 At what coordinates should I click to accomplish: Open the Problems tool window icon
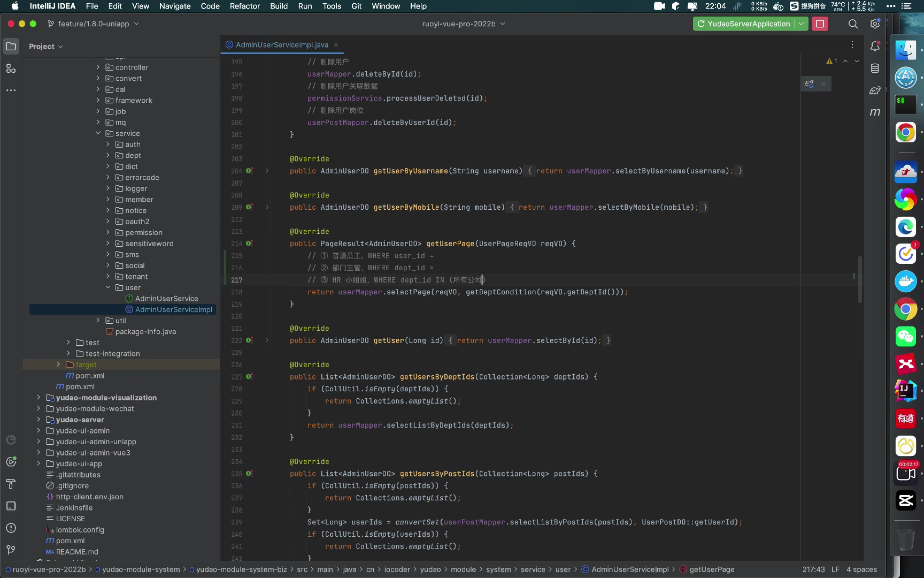click(x=11, y=528)
